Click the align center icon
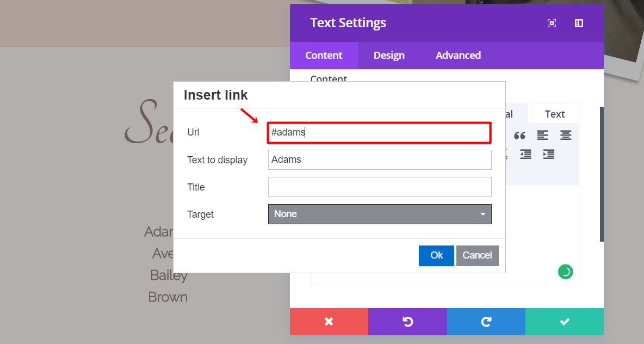The width and height of the screenshot is (644, 344). [x=566, y=136]
